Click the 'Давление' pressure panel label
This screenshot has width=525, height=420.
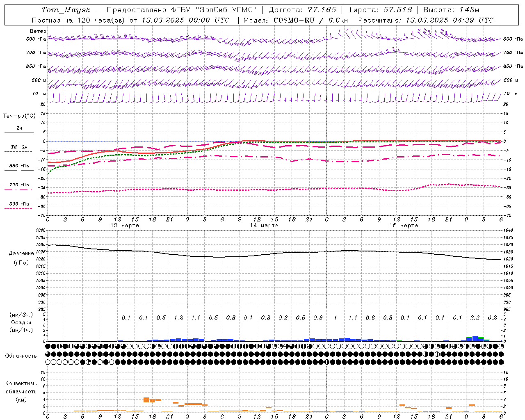tap(21, 253)
